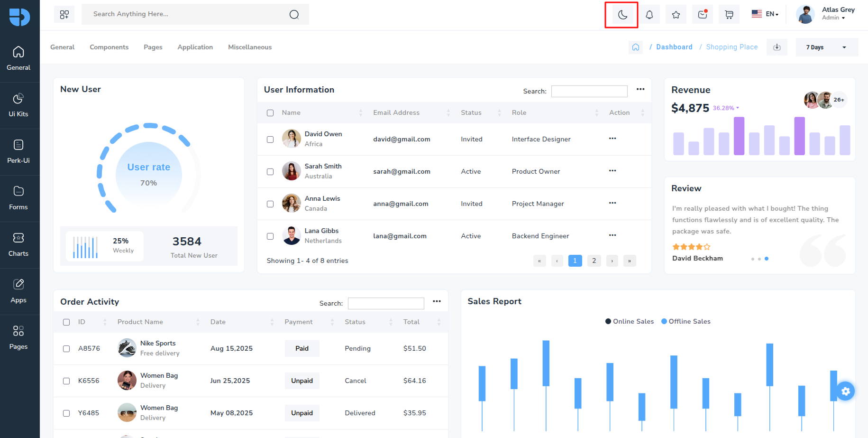
Task: Open the shopping cart icon
Action: [x=729, y=15]
